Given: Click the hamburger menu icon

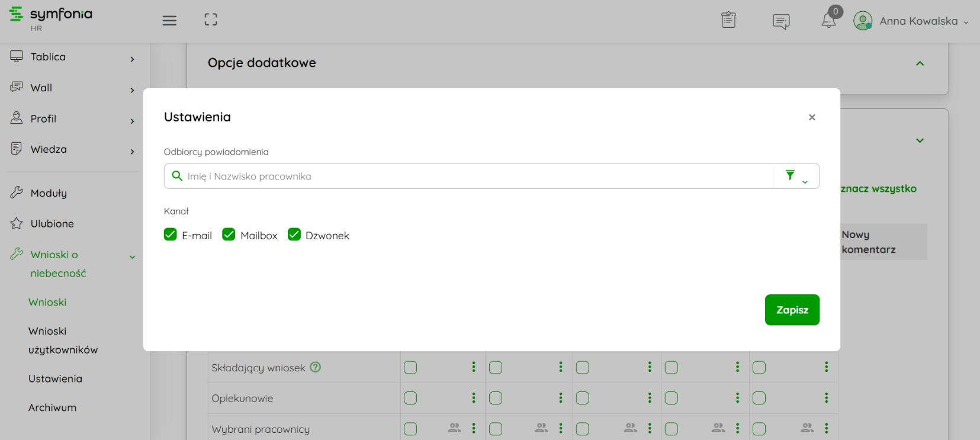Looking at the screenshot, I should [169, 21].
